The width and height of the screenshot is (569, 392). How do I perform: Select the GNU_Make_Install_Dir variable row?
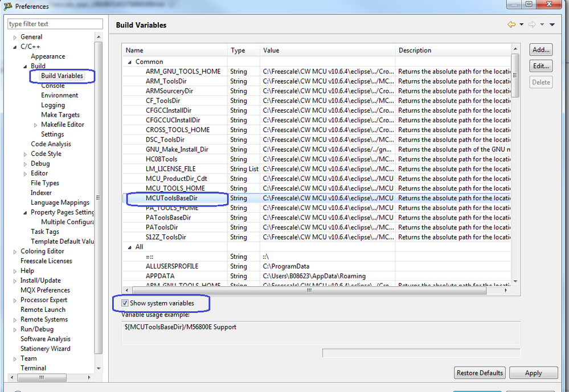coord(317,150)
